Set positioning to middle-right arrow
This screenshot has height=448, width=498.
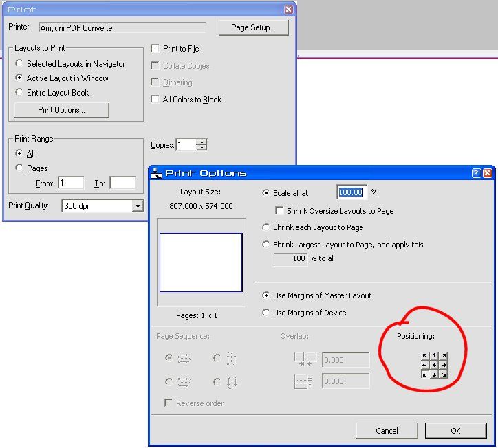(x=444, y=365)
